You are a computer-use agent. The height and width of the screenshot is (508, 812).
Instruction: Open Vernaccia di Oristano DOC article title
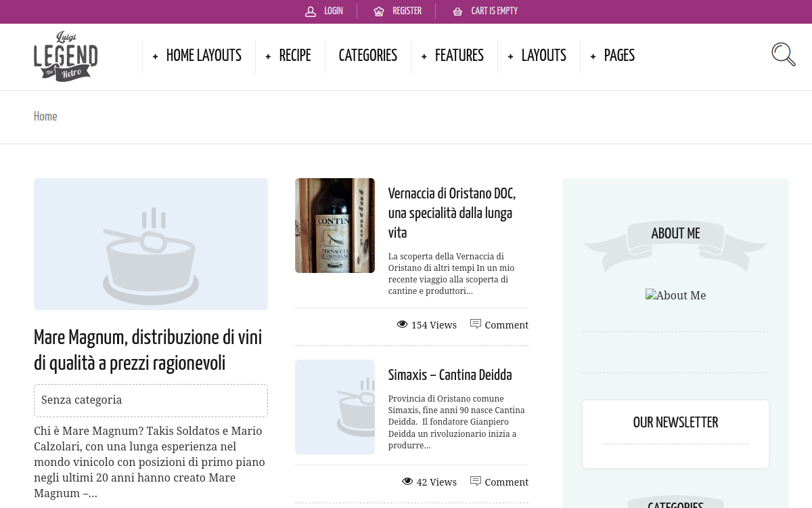click(x=452, y=213)
